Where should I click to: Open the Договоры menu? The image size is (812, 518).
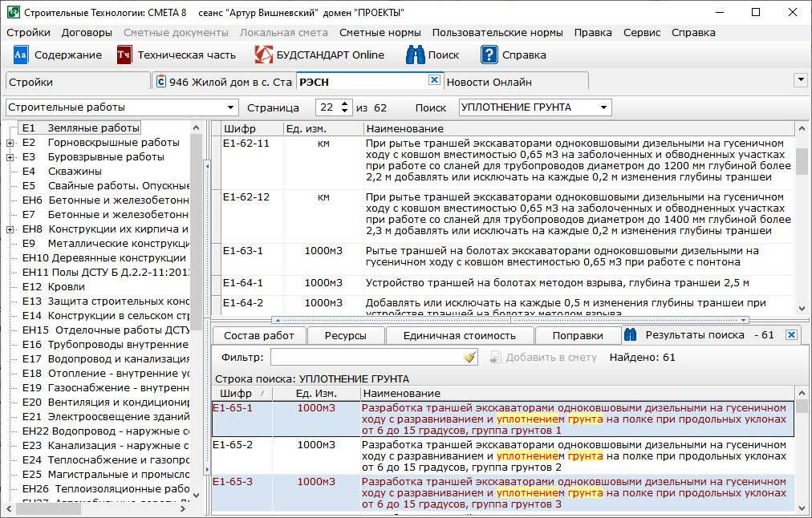pos(87,33)
